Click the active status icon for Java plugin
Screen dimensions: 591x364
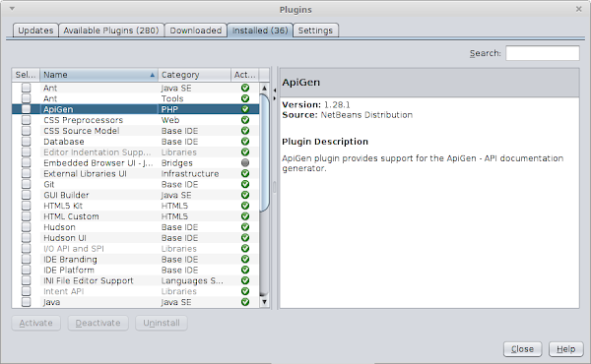[245, 302]
